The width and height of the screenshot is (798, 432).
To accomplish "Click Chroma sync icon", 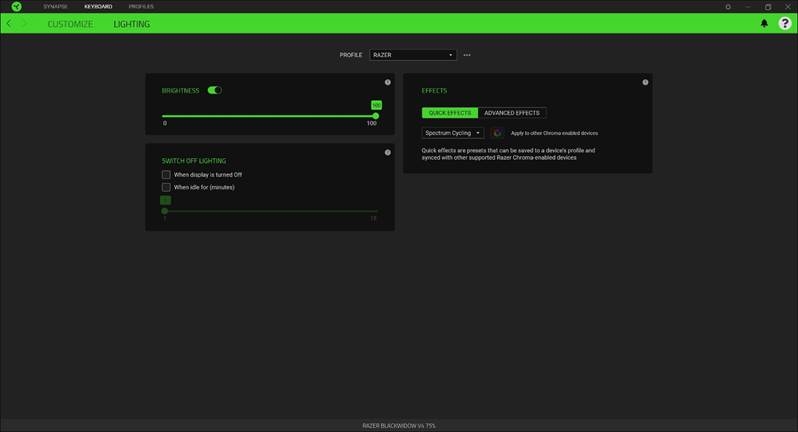I will pos(497,133).
